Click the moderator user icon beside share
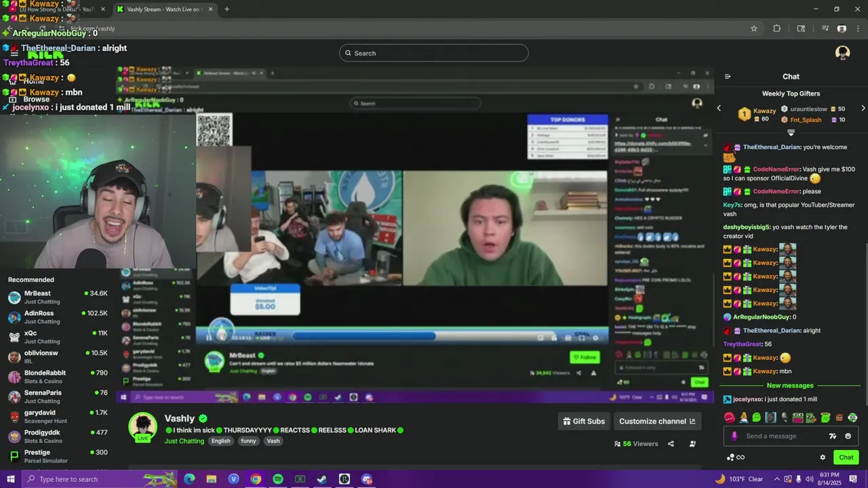The width and height of the screenshot is (868, 488). 692,444
